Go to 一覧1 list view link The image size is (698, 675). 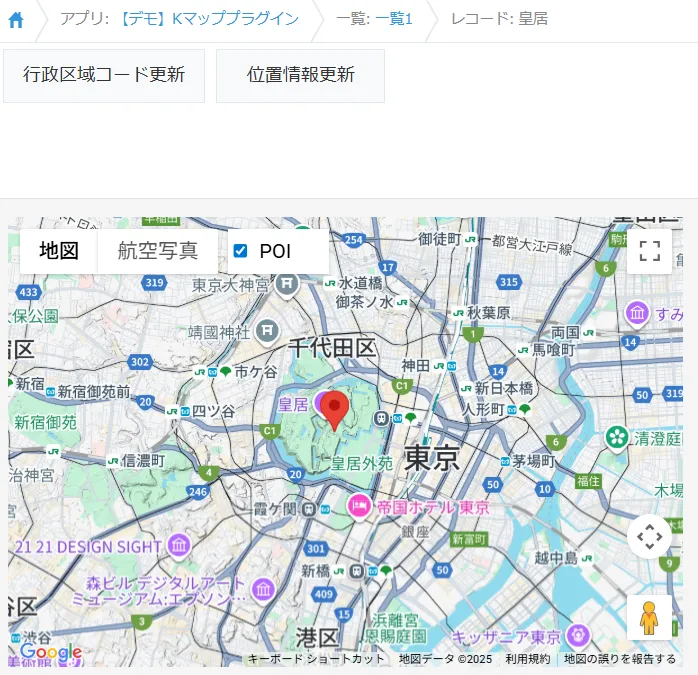394,19
